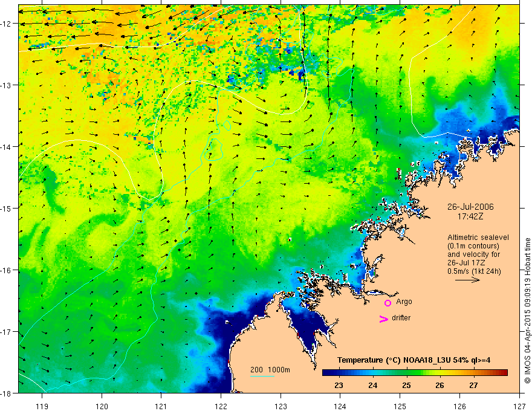This screenshot has height=411, width=532.
Task: Click the latitude axis label '-16'
Action: (6, 270)
